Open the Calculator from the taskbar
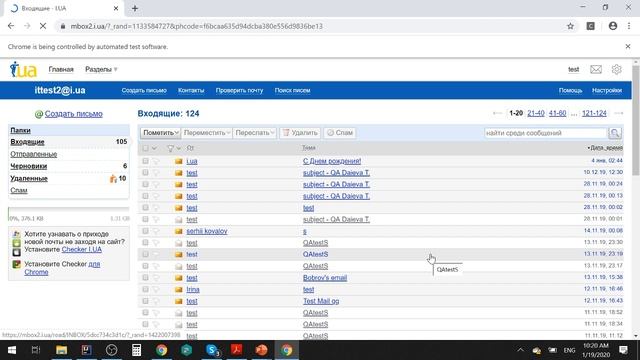Image resolution: width=640 pixels, height=360 pixels. click(136, 350)
